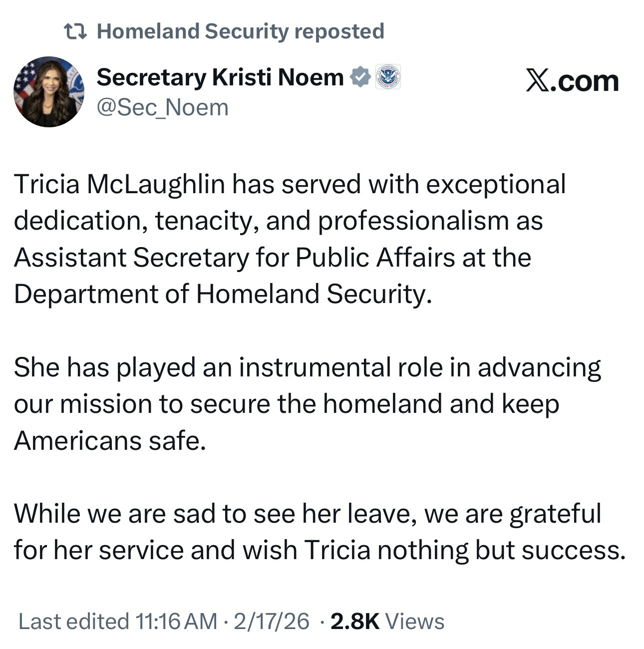Image resolution: width=644 pixels, height=649 pixels.
Task: Open the "Homeland Security reposted" link
Action: 240,31
